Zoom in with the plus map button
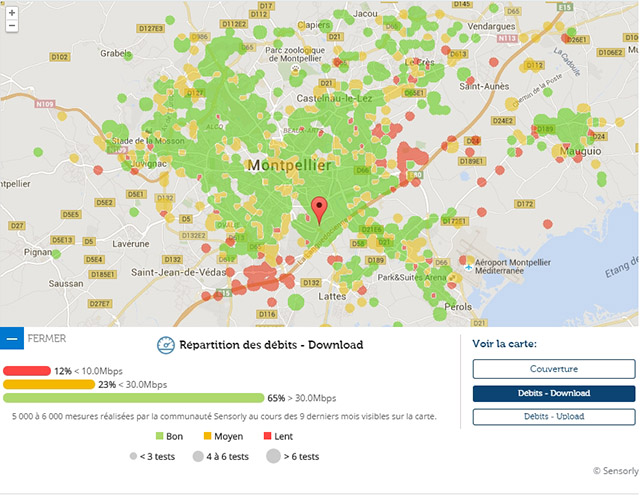The height and width of the screenshot is (495, 640). point(12,13)
